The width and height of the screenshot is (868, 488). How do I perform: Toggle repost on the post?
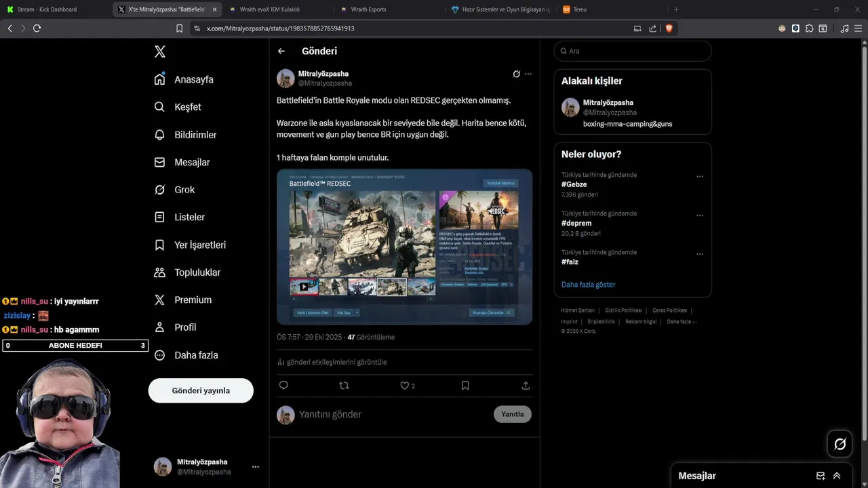(x=344, y=385)
